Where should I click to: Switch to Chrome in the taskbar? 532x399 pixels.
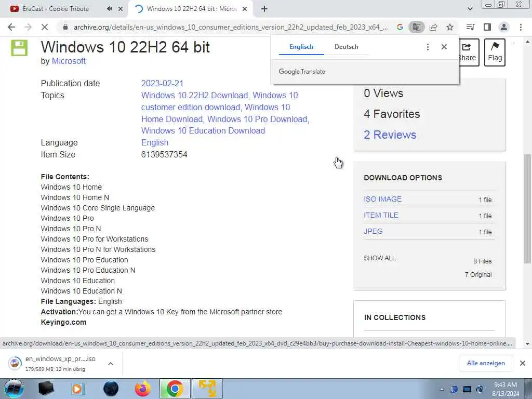pyautogui.click(x=175, y=389)
